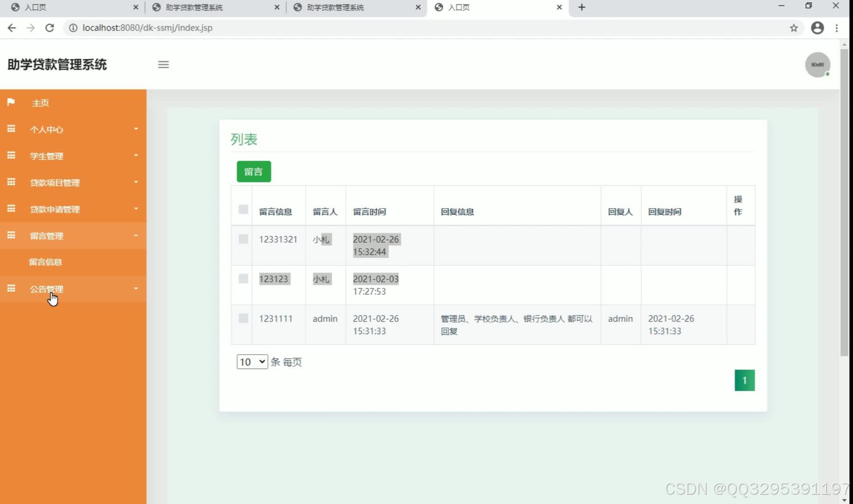This screenshot has height=504, width=853.
Task: Click the 列表 heading
Action: coord(244,139)
